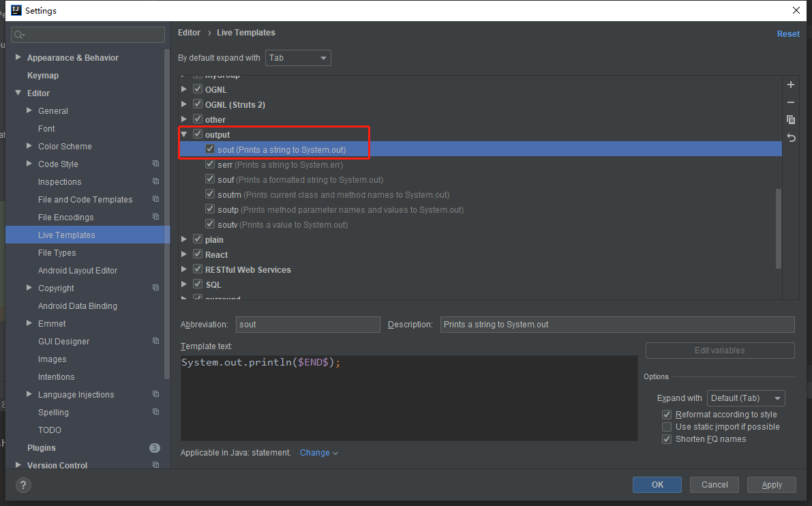
Task: Open Keymap settings page
Action: [42, 76]
